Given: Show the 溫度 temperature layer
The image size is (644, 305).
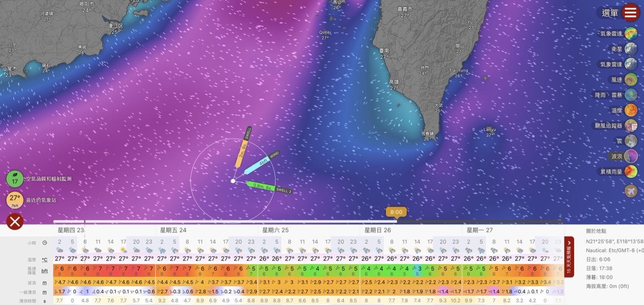Looking at the screenshot, I should pos(631,110).
